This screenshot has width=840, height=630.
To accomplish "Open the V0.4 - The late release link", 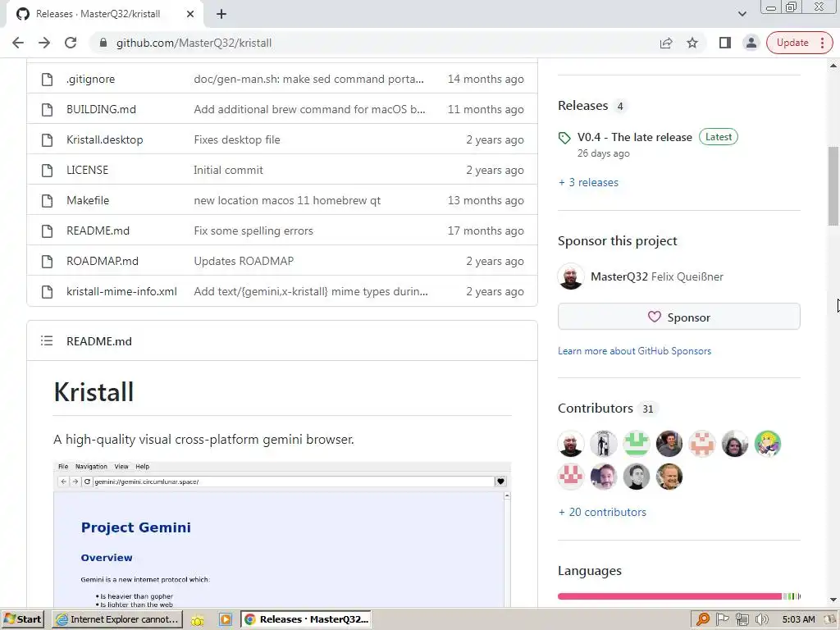I will tap(634, 137).
